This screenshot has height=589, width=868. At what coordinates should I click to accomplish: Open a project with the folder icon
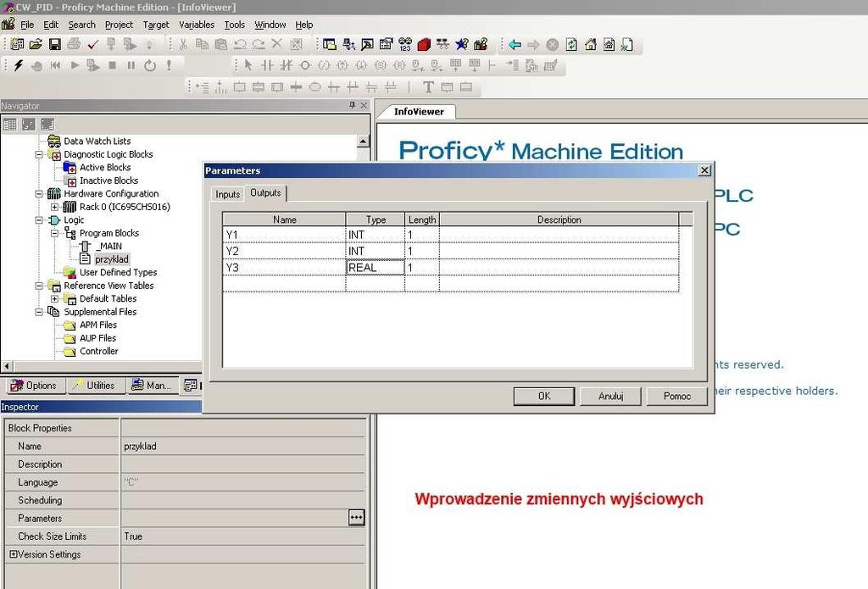(x=36, y=44)
